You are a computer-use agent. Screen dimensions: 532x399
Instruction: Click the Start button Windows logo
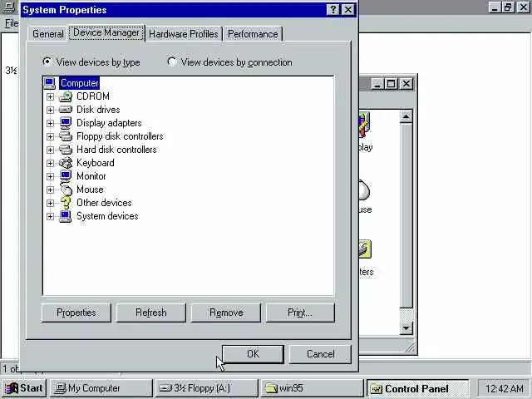coord(12,388)
